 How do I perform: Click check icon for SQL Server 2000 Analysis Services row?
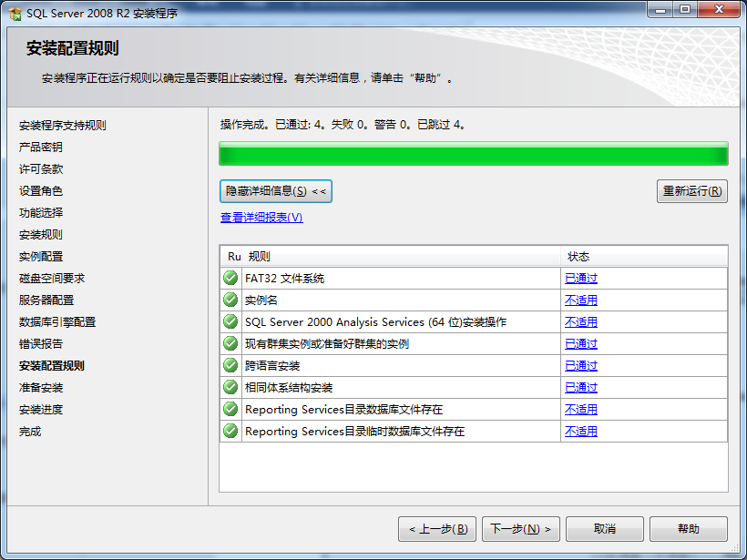click(x=230, y=321)
